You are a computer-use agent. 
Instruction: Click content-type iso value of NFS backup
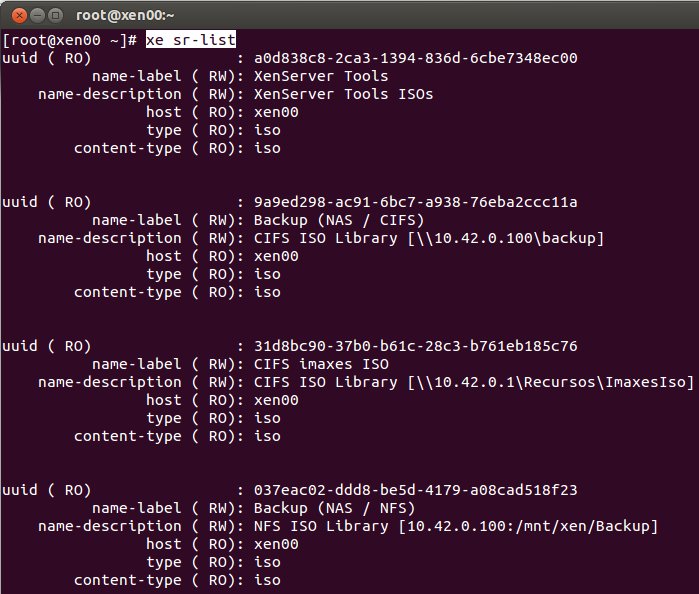pyautogui.click(x=267, y=580)
